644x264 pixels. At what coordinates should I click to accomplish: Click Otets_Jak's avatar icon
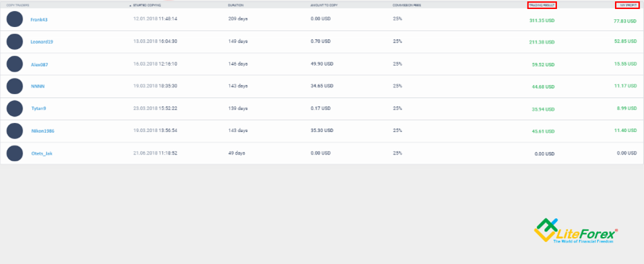[15, 153]
